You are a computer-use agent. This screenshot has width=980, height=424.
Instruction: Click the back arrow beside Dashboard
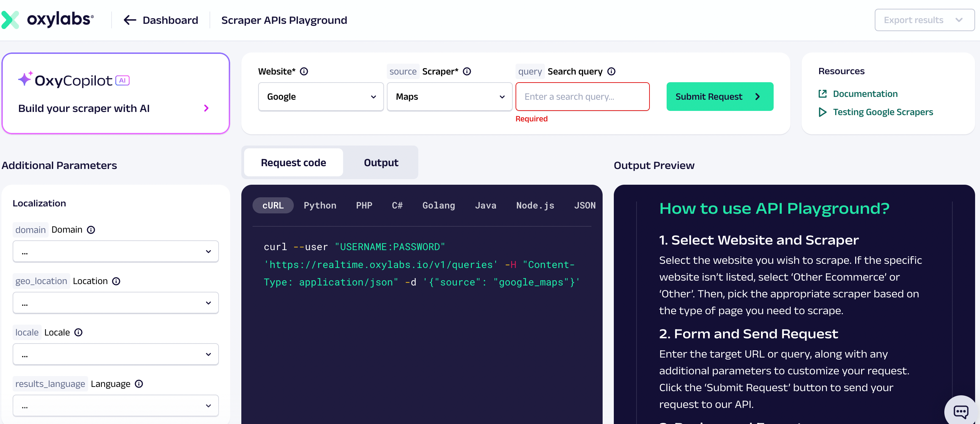coord(130,20)
